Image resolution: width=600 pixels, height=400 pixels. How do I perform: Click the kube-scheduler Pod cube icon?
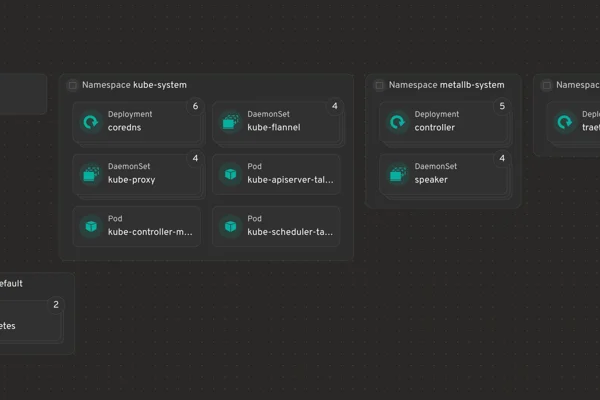pyautogui.click(x=230, y=227)
